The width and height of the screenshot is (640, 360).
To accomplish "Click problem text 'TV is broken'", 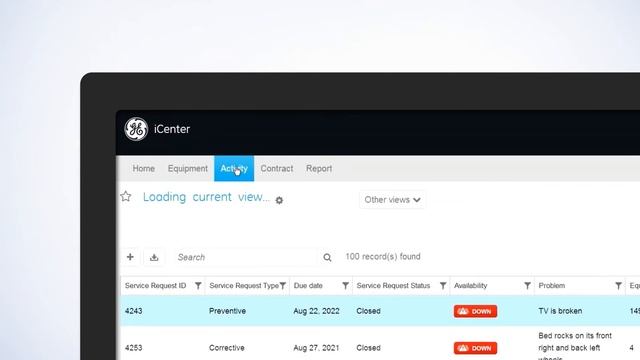I will (x=560, y=311).
